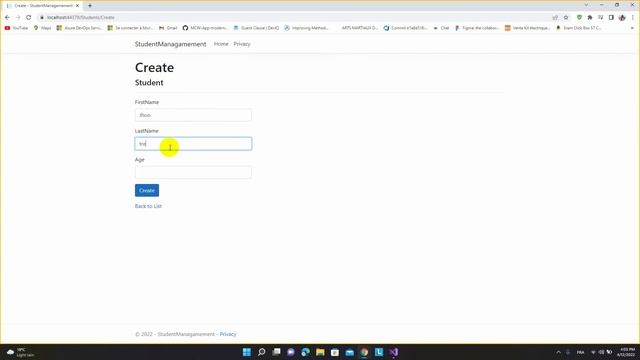Open Task View on the taskbar

pos(276,352)
